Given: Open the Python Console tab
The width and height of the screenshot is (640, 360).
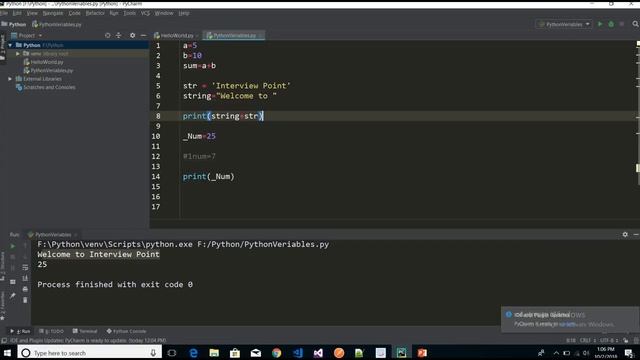Looking at the screenshot, I should pyautogui.click(x=126, y=331).
